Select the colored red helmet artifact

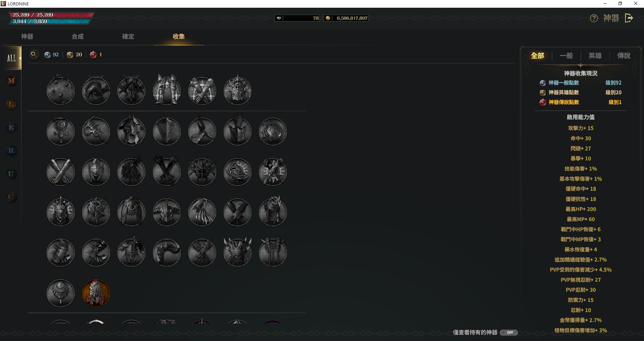96,293
